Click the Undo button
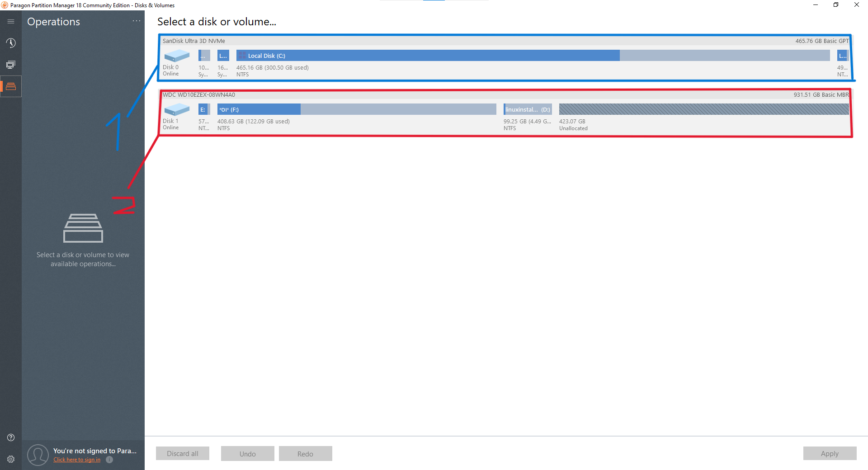 (248, 454)
